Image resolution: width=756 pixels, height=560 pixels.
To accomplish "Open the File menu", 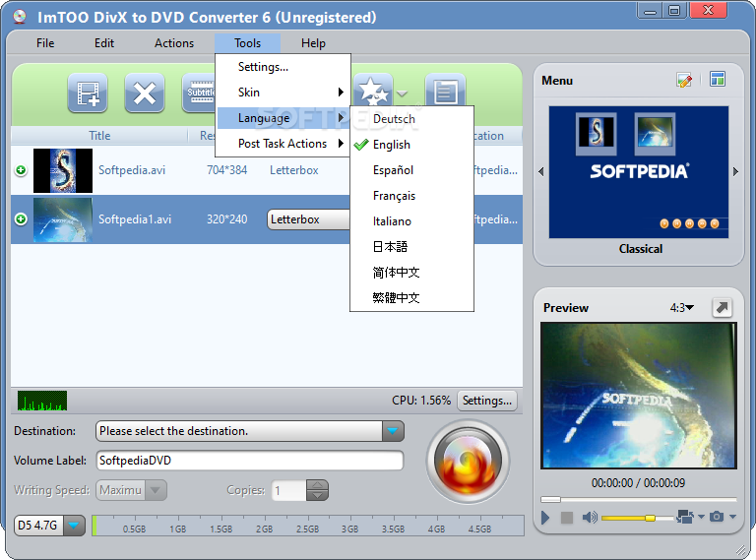I will [x=45, y=43].
